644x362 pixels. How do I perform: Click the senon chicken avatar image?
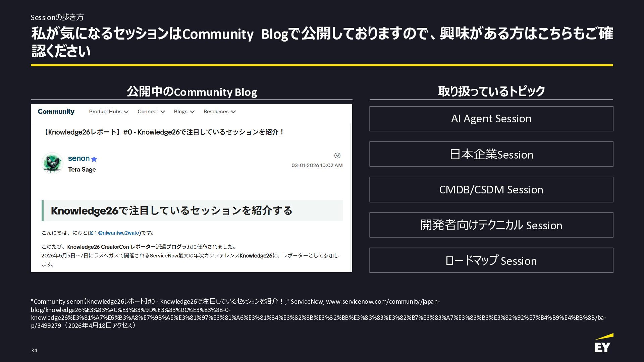coord(52,163)
